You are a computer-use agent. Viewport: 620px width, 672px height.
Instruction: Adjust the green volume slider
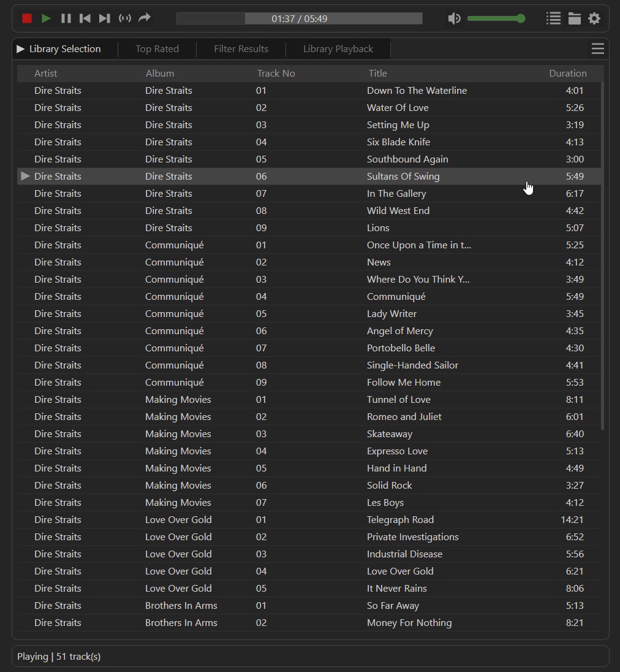pos(495,18)
